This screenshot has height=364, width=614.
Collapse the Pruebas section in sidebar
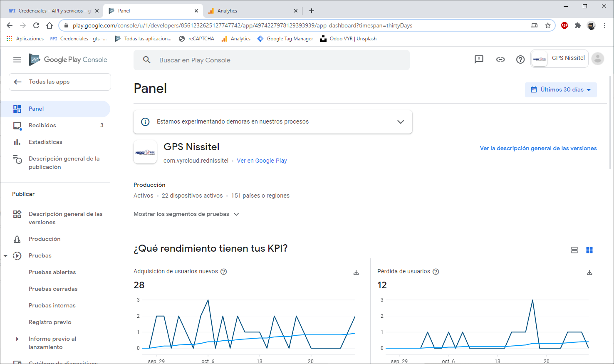[x=5, y=256]
